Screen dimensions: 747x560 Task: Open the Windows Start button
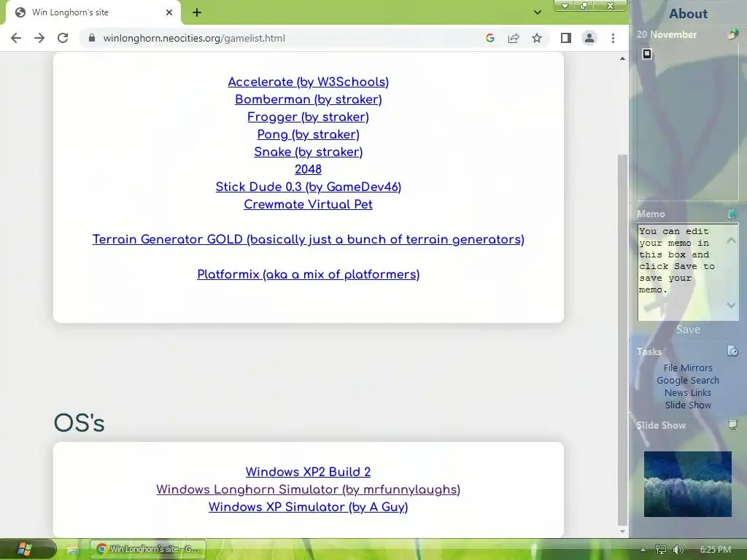click(x=25, y=549)
